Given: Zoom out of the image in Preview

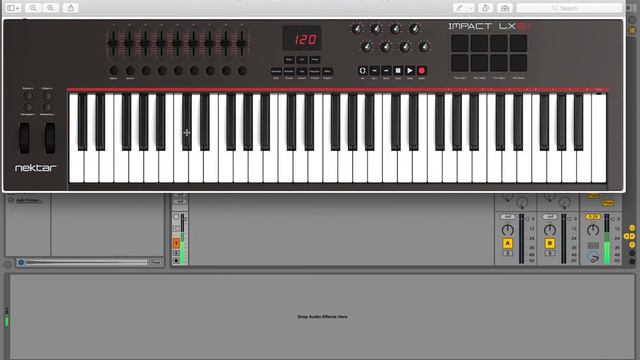Looking at the screenshot, I should [33, 8].
